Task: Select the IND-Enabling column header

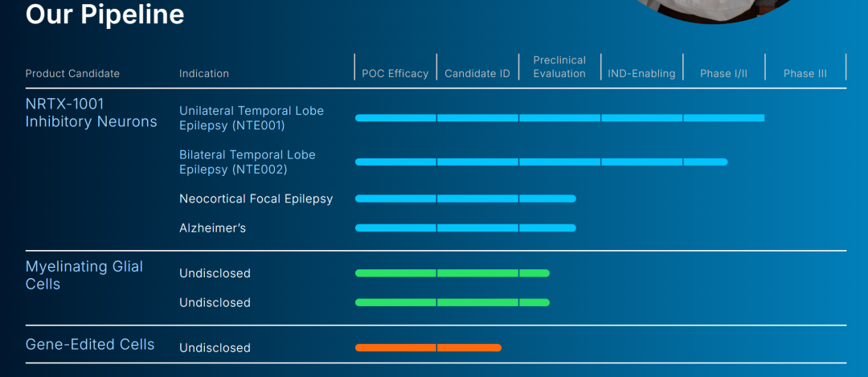Action: (641, 73)
